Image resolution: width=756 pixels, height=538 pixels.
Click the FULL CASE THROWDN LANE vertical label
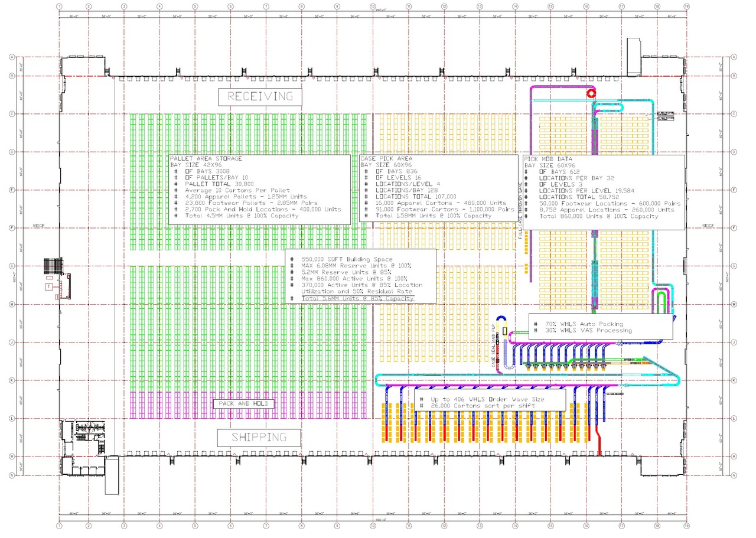pos(520,211)
